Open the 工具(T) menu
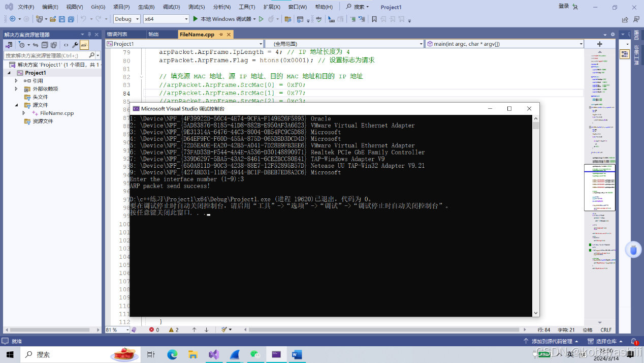 pyautogui.click(x=247, y=7)
